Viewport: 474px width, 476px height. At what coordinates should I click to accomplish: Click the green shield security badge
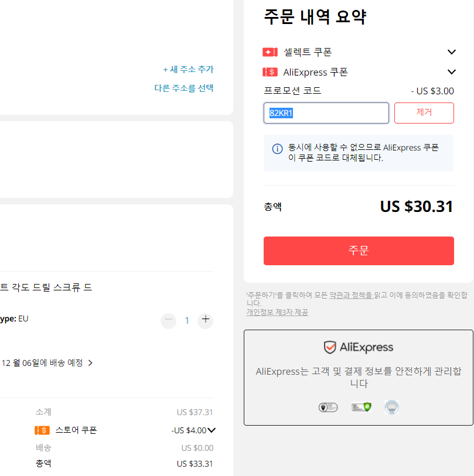[x=362, y=407]
